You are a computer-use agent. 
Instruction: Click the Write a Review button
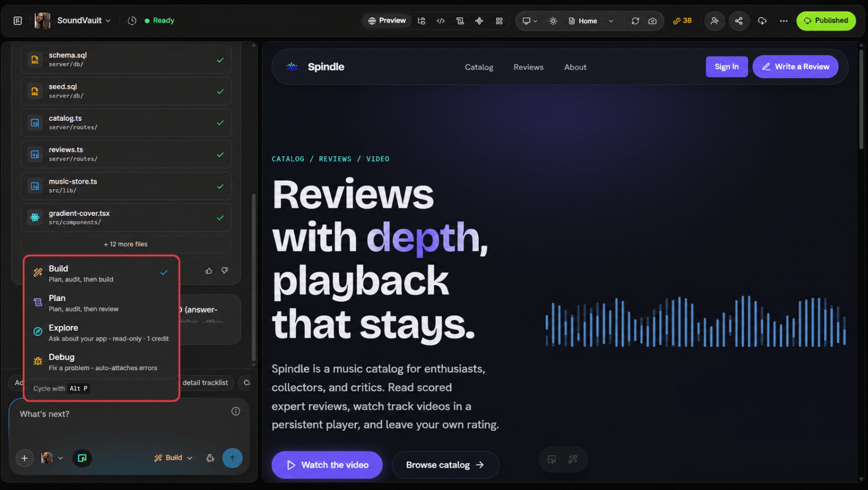pyautogui.click(x=795, y=67)
